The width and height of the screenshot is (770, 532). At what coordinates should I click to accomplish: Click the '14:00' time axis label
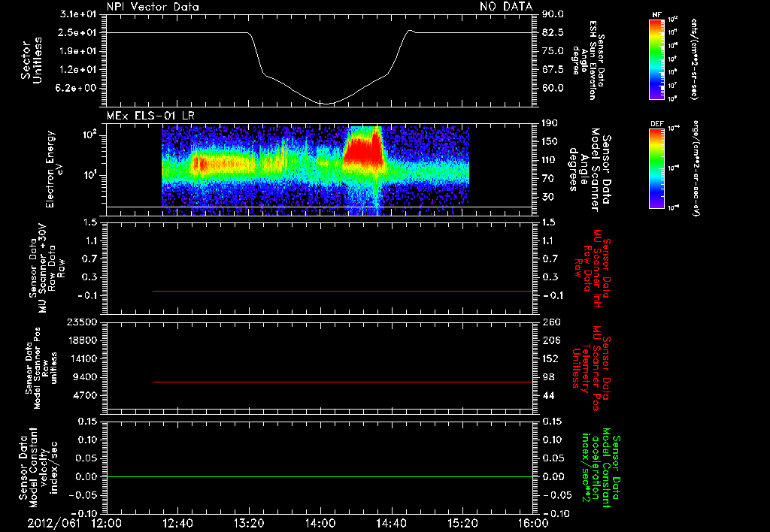pos(320,523)
